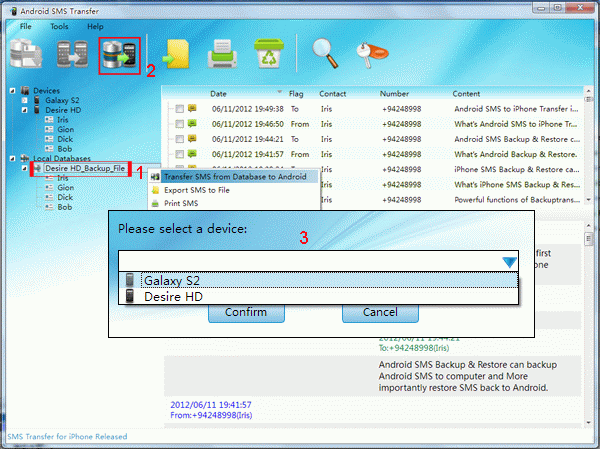The image size is (600, 449).
Task: Click the Cancel button
Action: click(x=380, y=312)
